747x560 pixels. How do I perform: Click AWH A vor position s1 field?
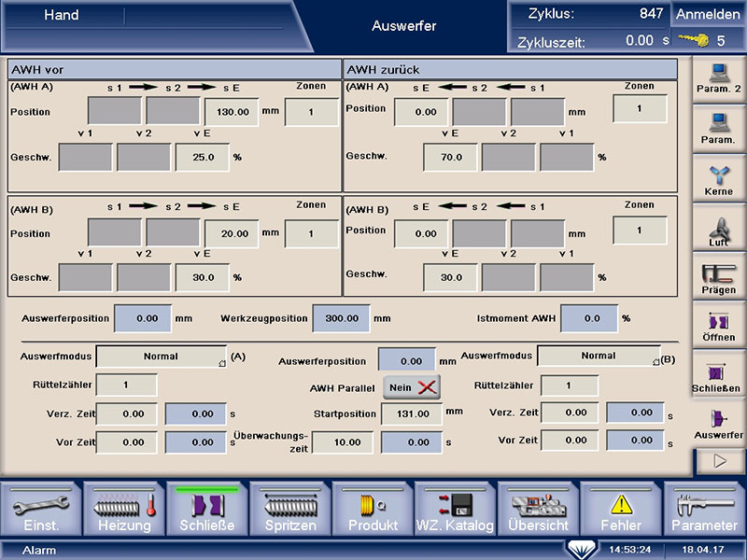coord(114,110)
